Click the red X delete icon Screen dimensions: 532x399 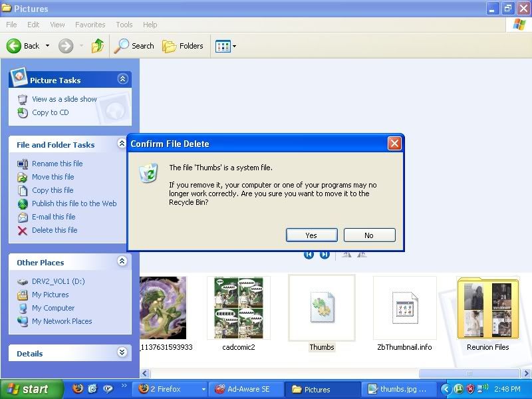[x=23, y=231]
